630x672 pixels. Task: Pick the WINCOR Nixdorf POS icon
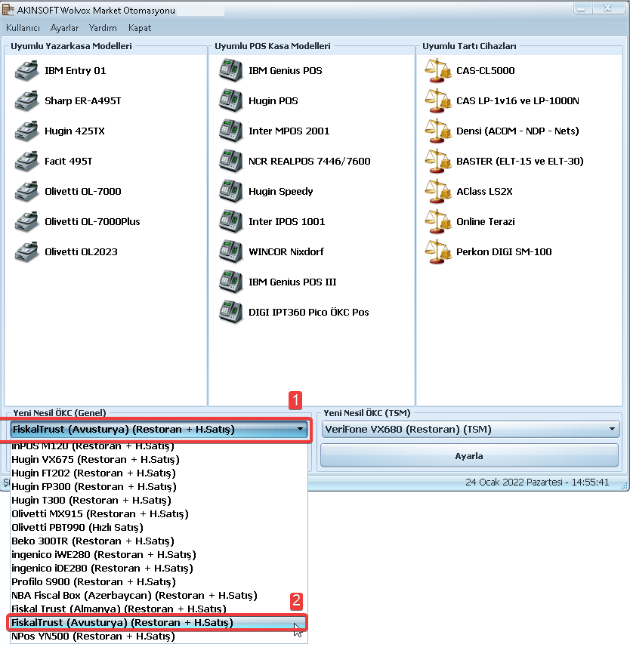tap(230, 252)
